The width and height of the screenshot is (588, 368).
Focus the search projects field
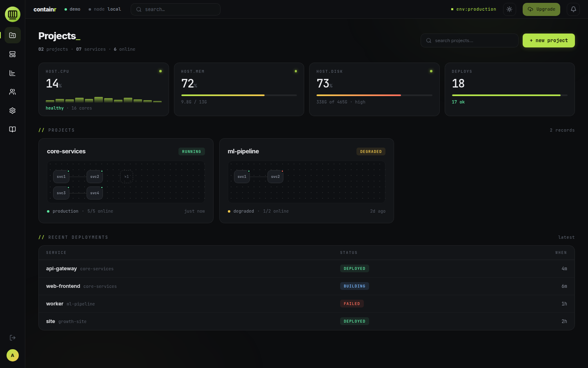coord(470,40)
